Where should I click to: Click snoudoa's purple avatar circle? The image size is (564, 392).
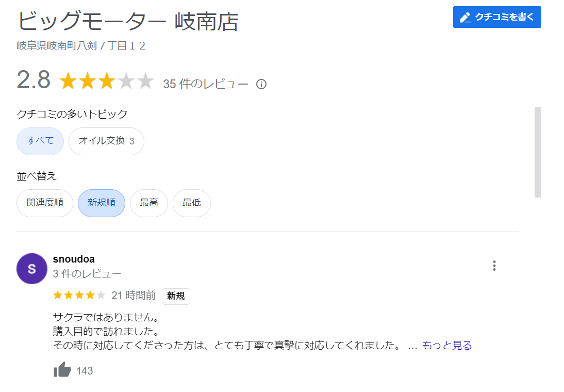coord(32,269)
